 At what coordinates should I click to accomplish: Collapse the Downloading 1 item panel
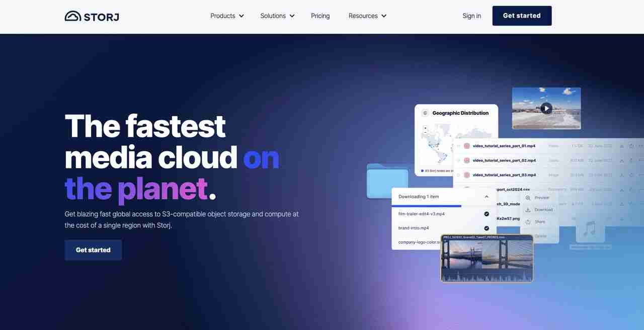tap(487, 197)
